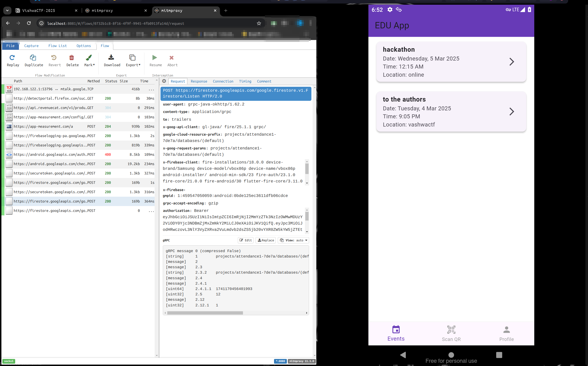This screenshot has height=366, width=588.
Task: Click the Edit gRPC body button
Action: coord(246,240)
